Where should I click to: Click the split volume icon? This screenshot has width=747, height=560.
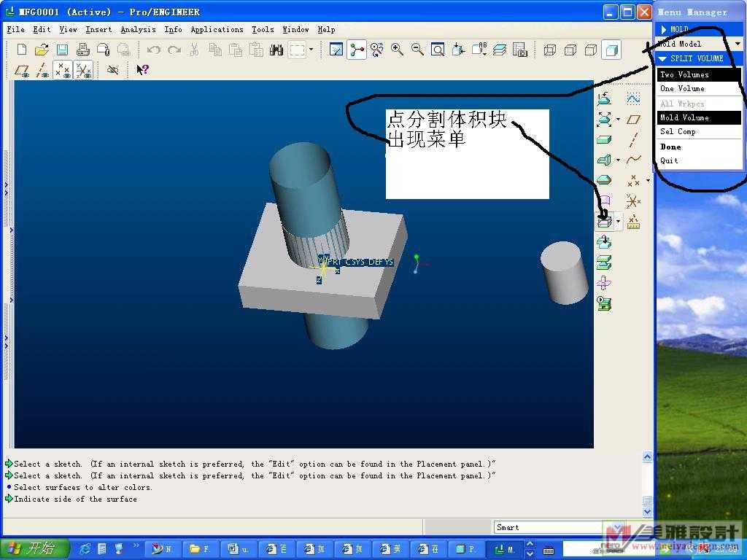click(x=605, y=222)
